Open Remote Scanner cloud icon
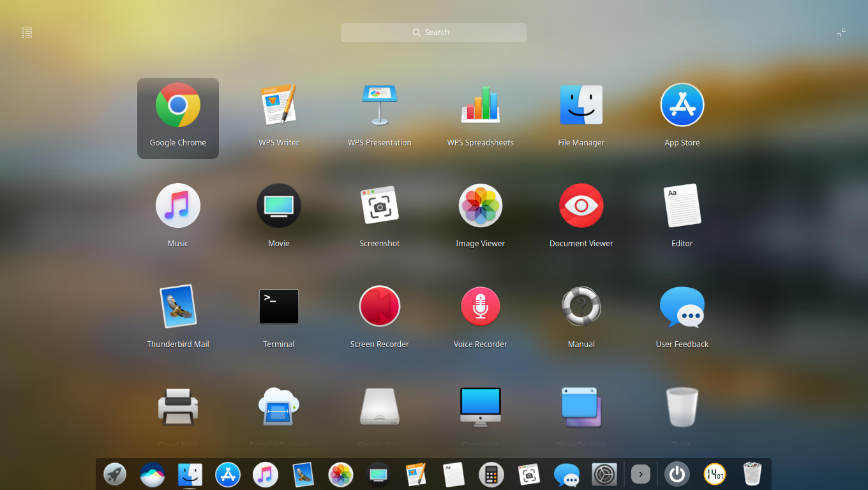Screen dimensions: 868x490 point(279,408)
